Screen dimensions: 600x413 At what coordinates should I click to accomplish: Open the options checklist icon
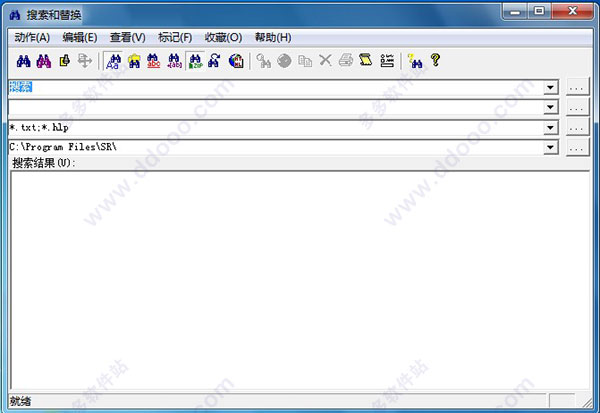(387, 61)
